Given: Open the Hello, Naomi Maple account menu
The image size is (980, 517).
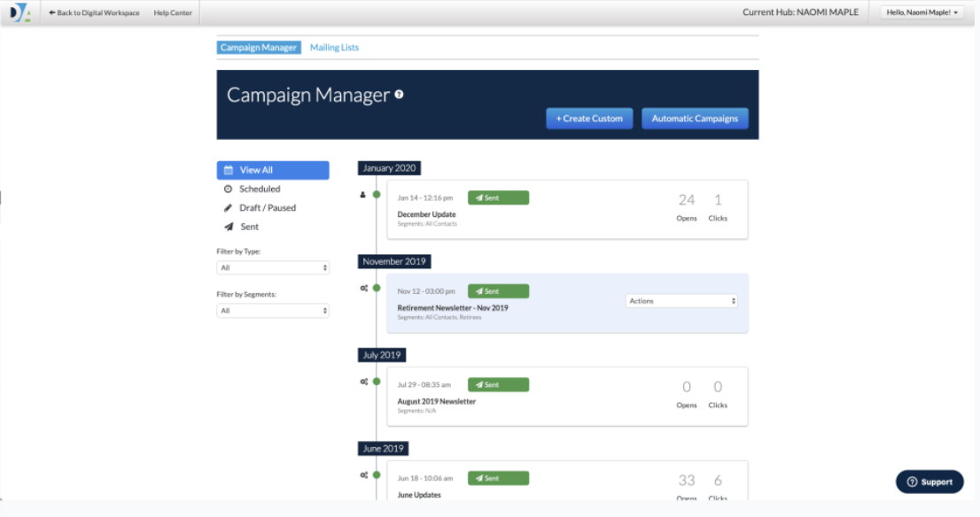Looking at the screenshot, I should (x=922, y=12).
